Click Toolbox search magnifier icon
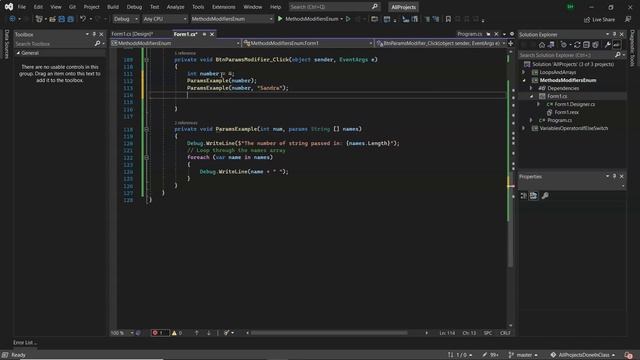640x360 pixels. (97, 44)
